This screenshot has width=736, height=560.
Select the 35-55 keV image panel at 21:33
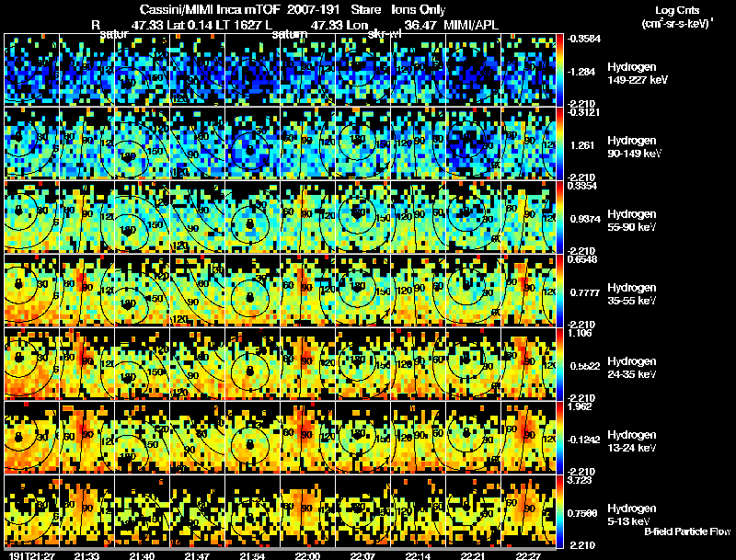pyautogui.click(x=86, y=291)
